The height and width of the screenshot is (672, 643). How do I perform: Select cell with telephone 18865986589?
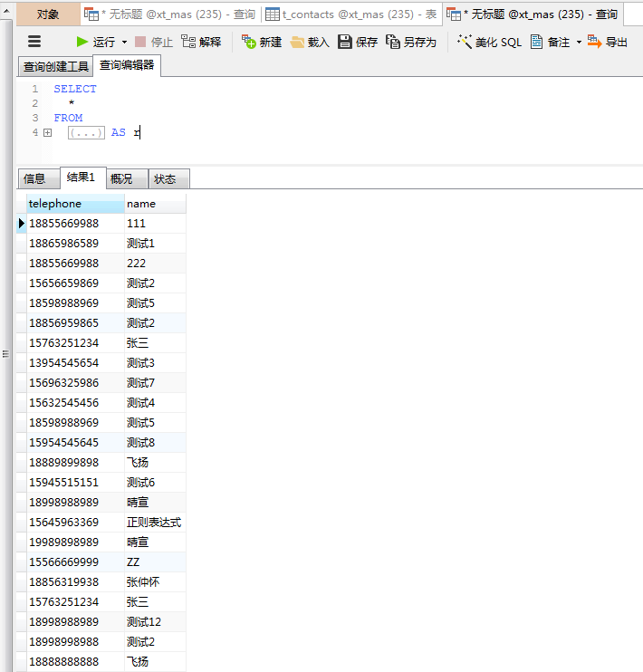click(x=75, y=244)
